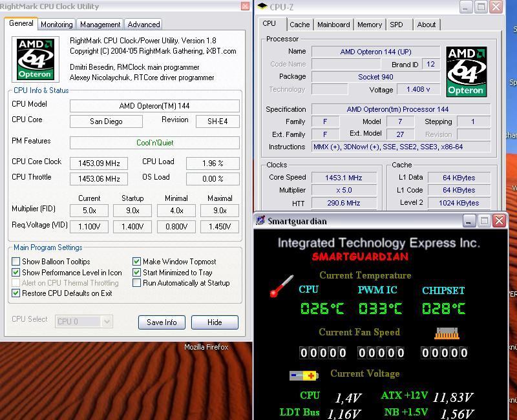Click the OS Load 0.00 % field
Viewport: 517px width, 420px height.
coord(213,179)
